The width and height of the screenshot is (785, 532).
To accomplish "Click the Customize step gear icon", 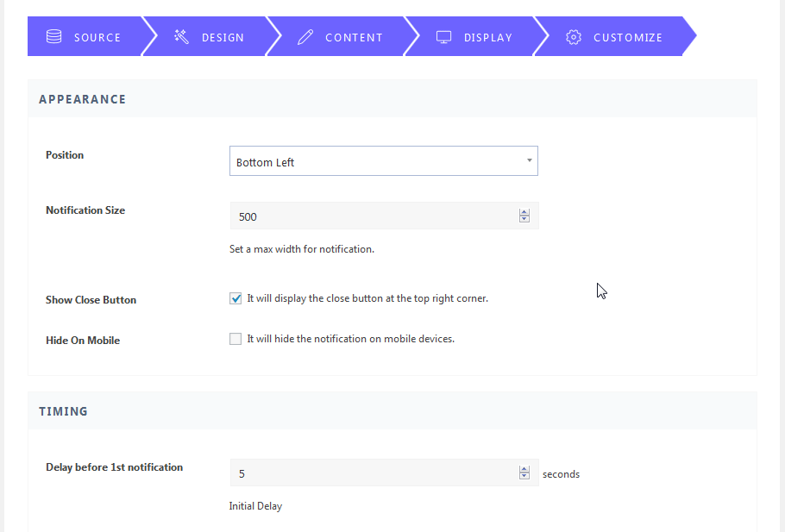I will click(x=574, y=37).
